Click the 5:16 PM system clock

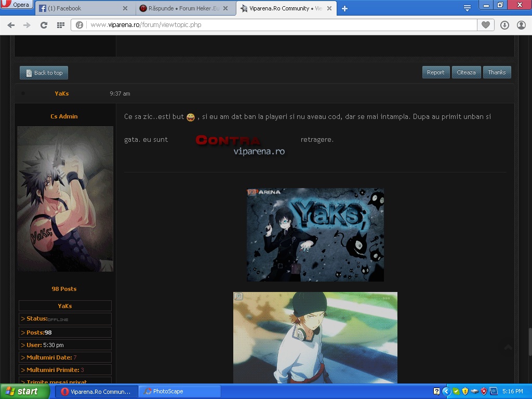coord(513,391)
